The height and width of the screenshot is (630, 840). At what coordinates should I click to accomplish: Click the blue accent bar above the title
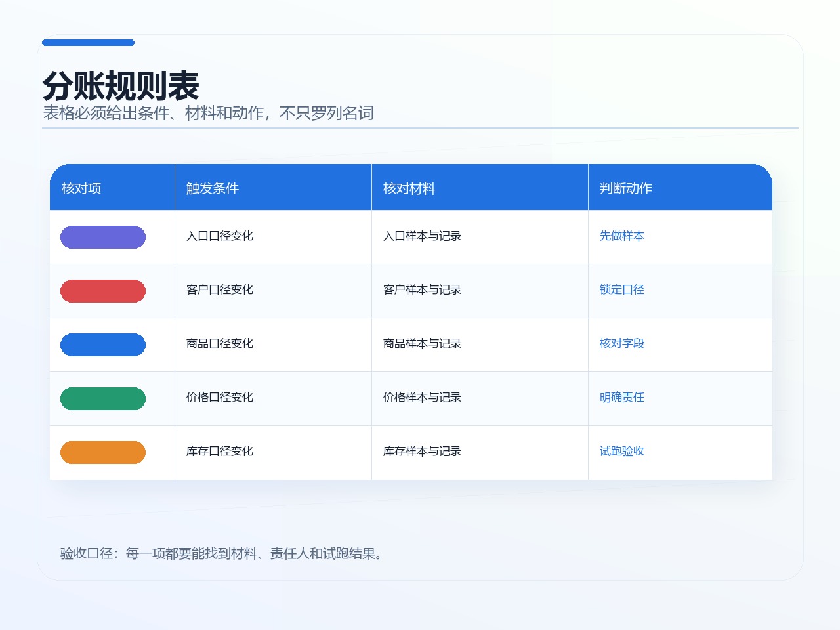click(x=88, y=43)
